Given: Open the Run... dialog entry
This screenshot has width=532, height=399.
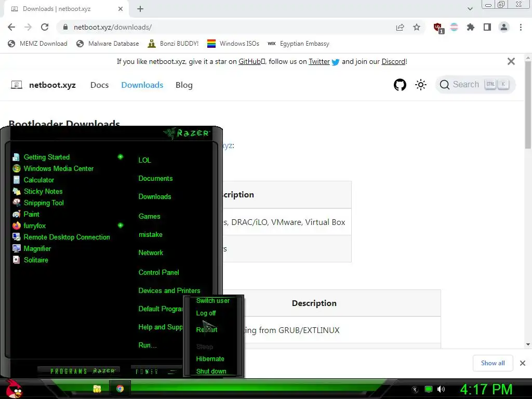Looking at the screenshot, I should (148, 345).
